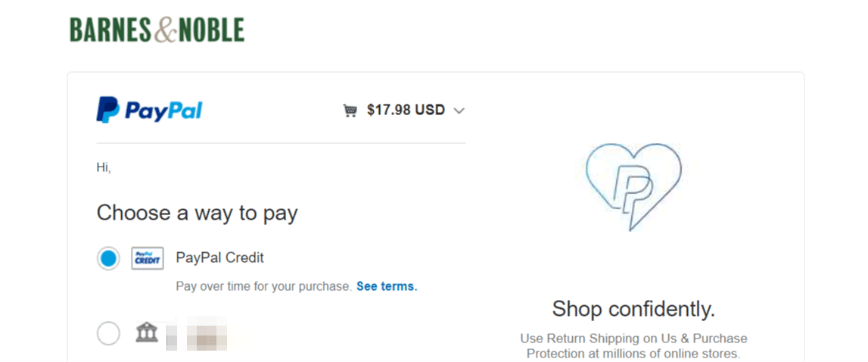Click the Pay over time description text
868x362 pixels.
click(263, 286)
